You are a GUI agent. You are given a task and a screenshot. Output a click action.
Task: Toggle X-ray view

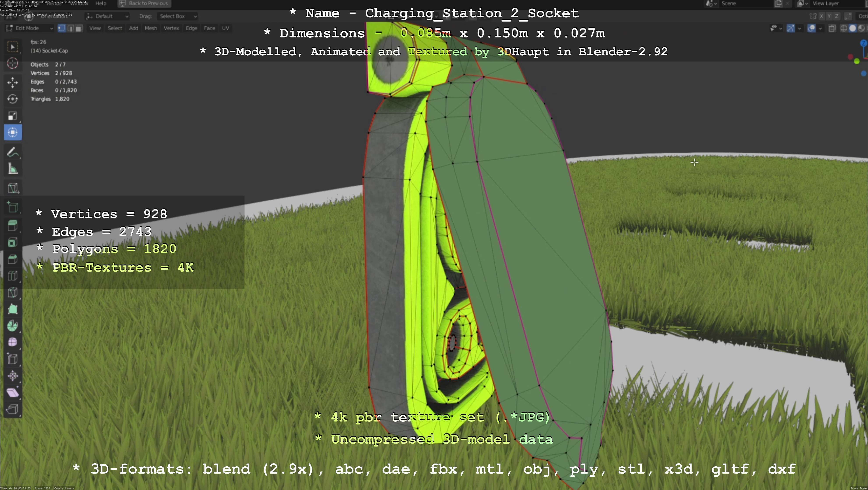tap(832, 28)
